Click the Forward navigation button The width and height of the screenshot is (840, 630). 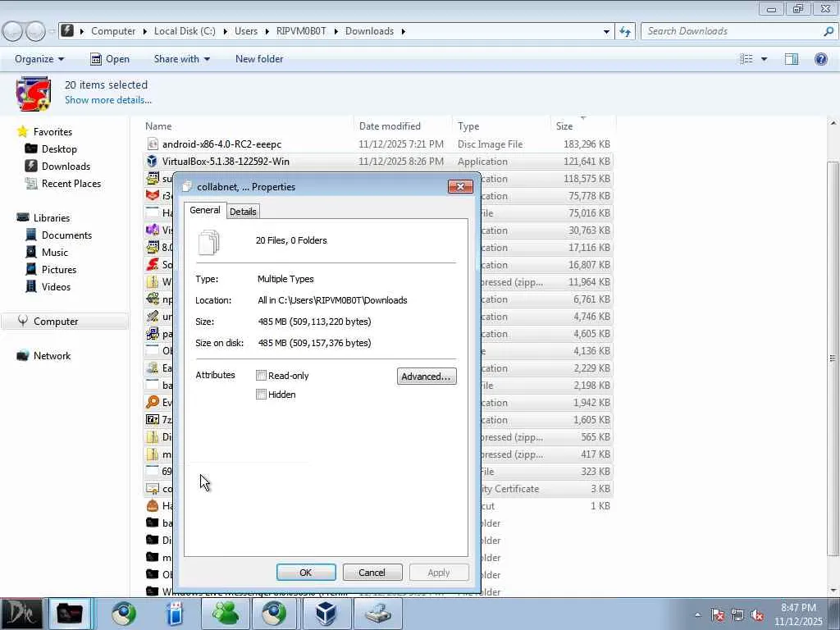pos(35,32)
